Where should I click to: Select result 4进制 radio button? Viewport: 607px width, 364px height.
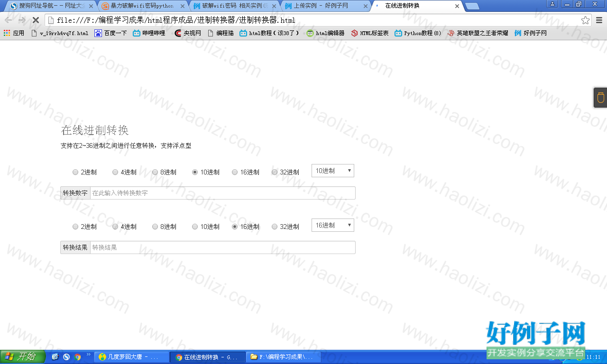[115, 227]
